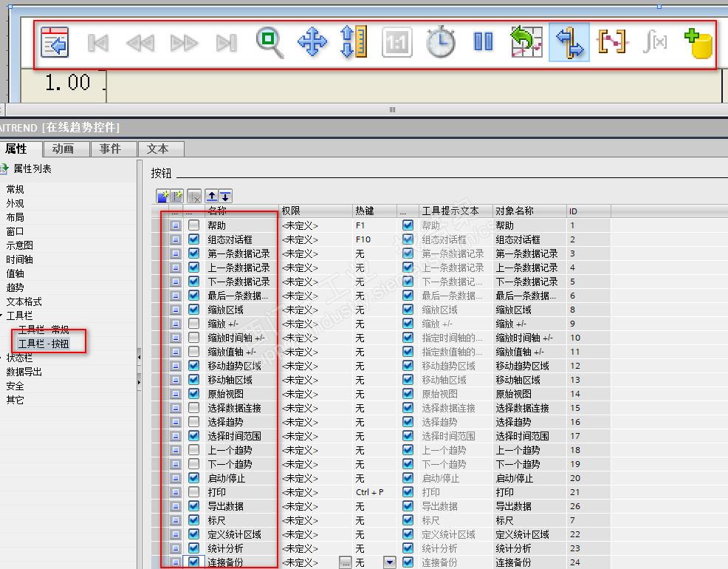
Task: Select 工具栏 - 按钮 in property tree
Action: 44,344
